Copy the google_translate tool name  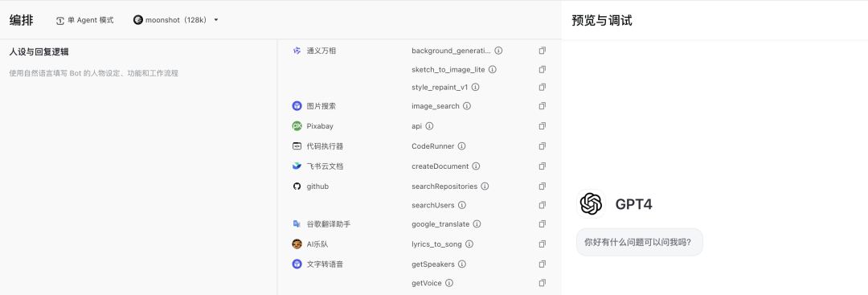coord(542,223)
